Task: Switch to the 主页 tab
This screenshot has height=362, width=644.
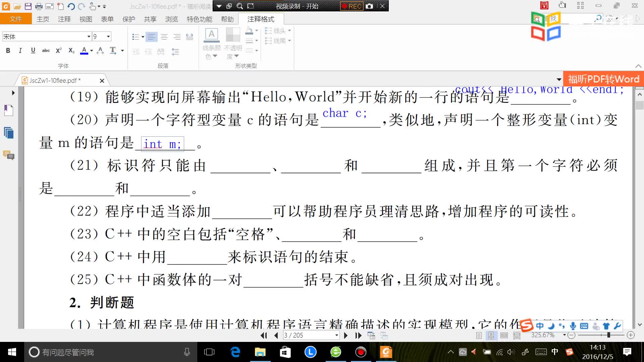Action: (x=43, y=19)
